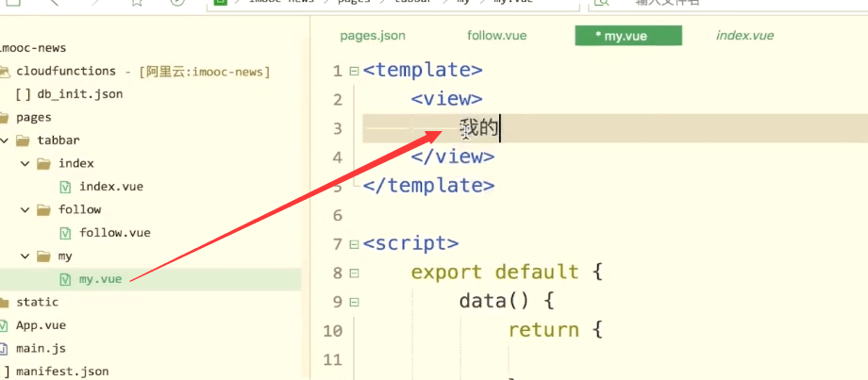Click the return keyword on line 10

tap(543, 331)
